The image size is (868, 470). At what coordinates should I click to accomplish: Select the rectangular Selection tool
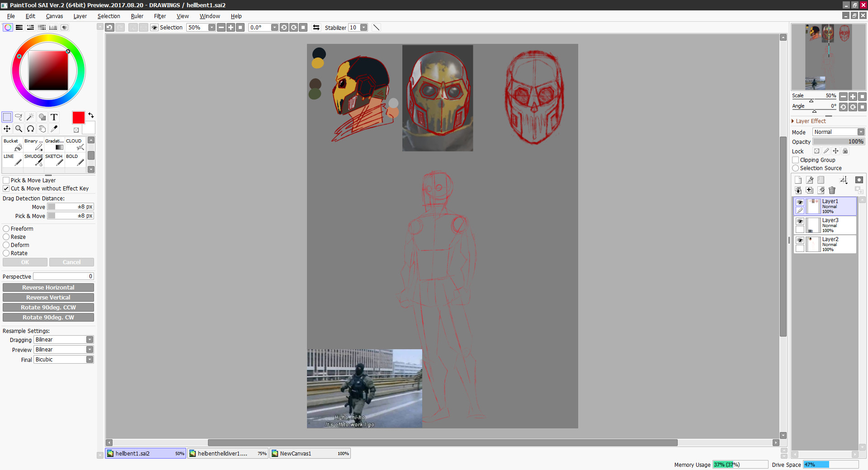7,117
